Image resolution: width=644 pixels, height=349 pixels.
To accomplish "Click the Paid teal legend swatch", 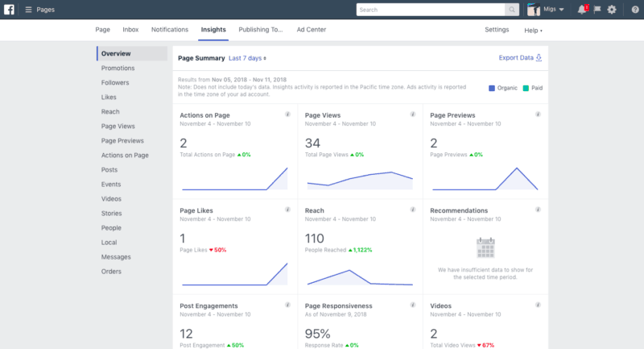I will (x=526, y=88).
